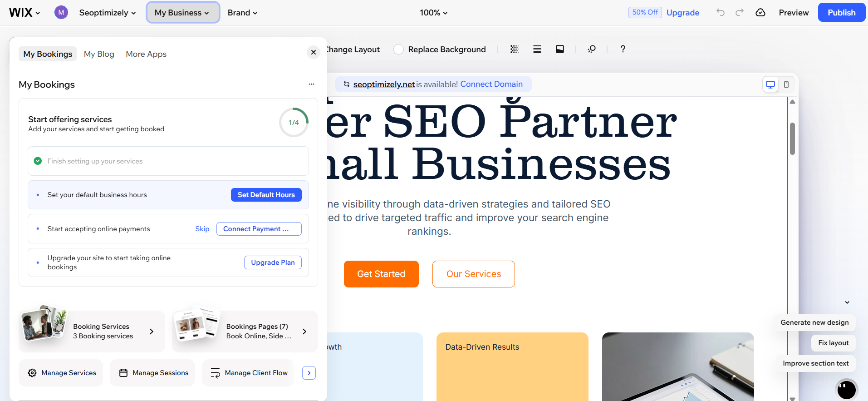
Task: Open the section grid pattern icon
Action: point(515,49)
